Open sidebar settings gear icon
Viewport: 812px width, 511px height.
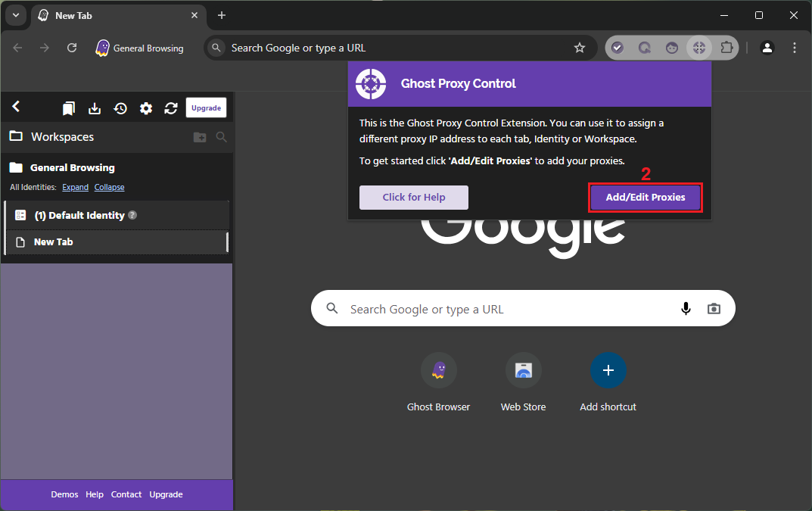click(146, 108)
